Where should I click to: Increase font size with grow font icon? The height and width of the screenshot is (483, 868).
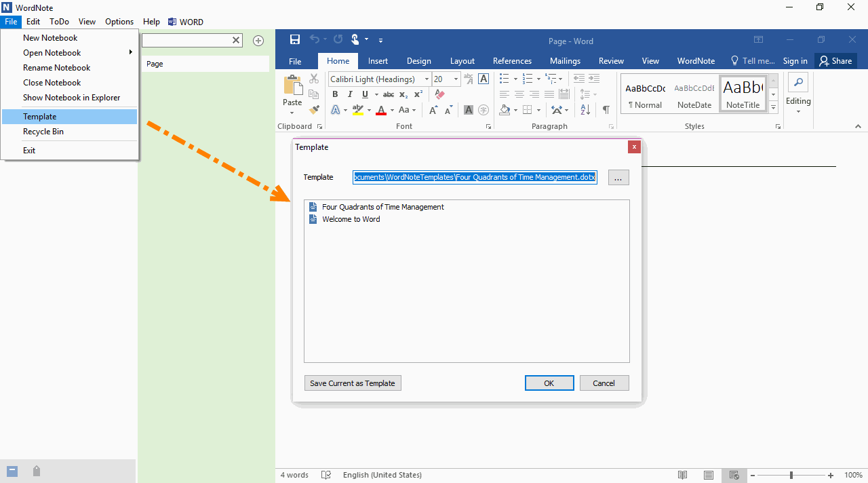tap(433, 110)
